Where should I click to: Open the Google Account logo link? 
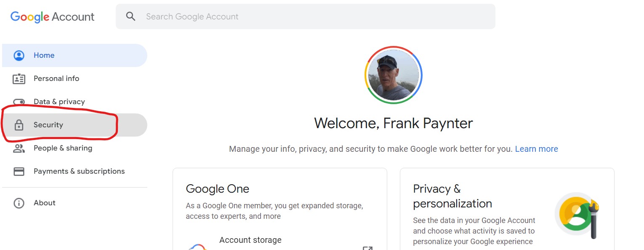point(53,17)
